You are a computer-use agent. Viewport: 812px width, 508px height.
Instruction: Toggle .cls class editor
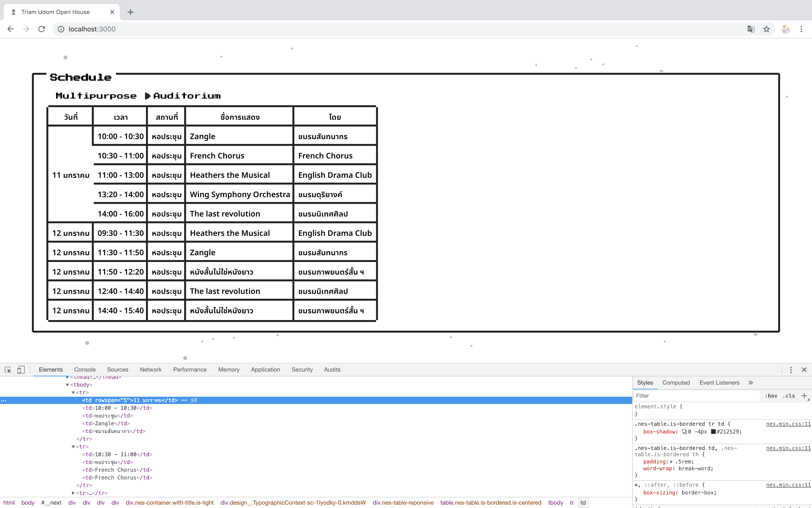click(x=789, y=396)
